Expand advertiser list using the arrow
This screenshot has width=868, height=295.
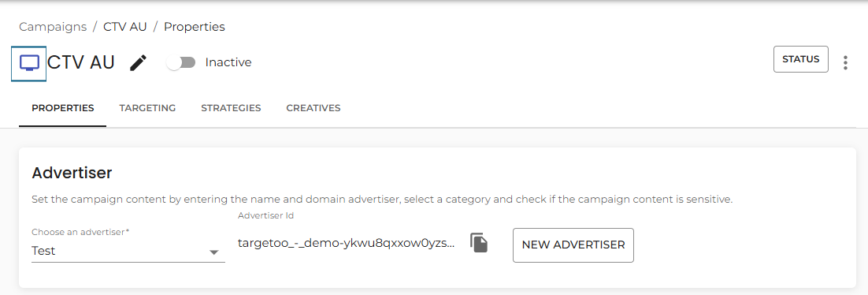point(213,252)
